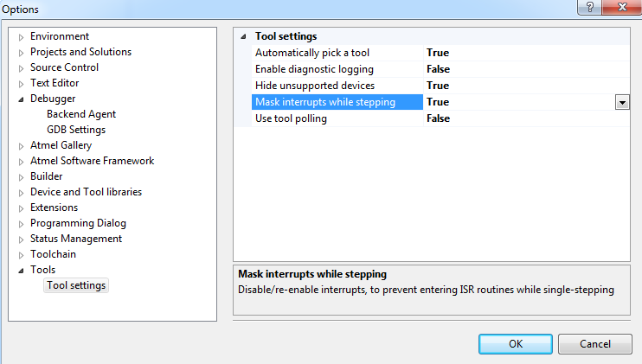This screenshot has height=364, width=642.
Task: Collapse the Debugger tree node
Action: (22, 99)
